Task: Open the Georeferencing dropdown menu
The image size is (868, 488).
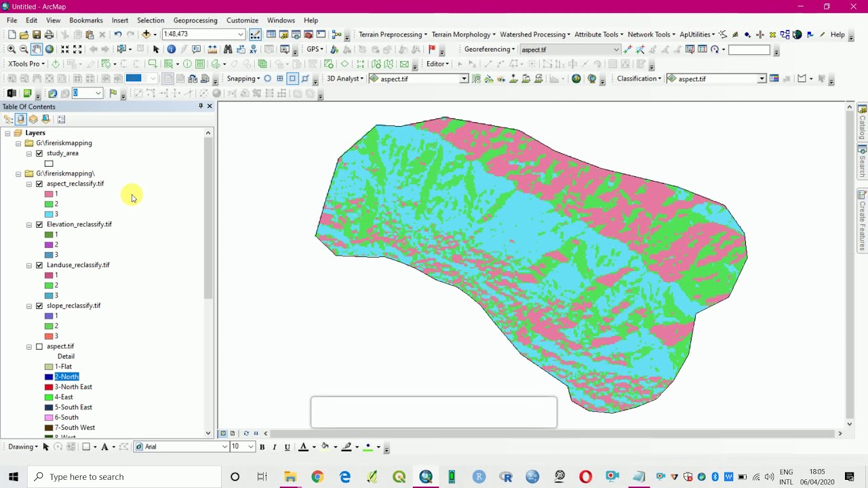Action: click(490, 49)
